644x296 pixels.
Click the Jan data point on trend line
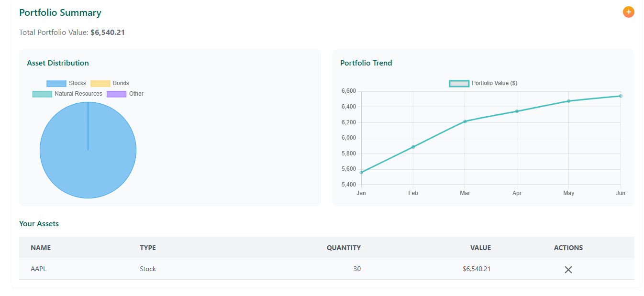pyautogui.click(x=361, y=172)
